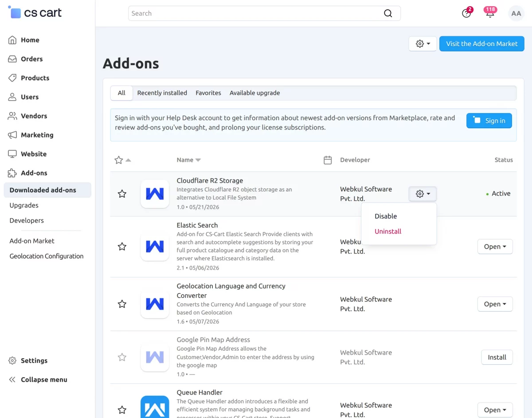Image resolution: width=532 pixels, height=418 pixels.
Task: Click the Active status of Cloudflare R2 Storage
Action: tap(498, 194)
